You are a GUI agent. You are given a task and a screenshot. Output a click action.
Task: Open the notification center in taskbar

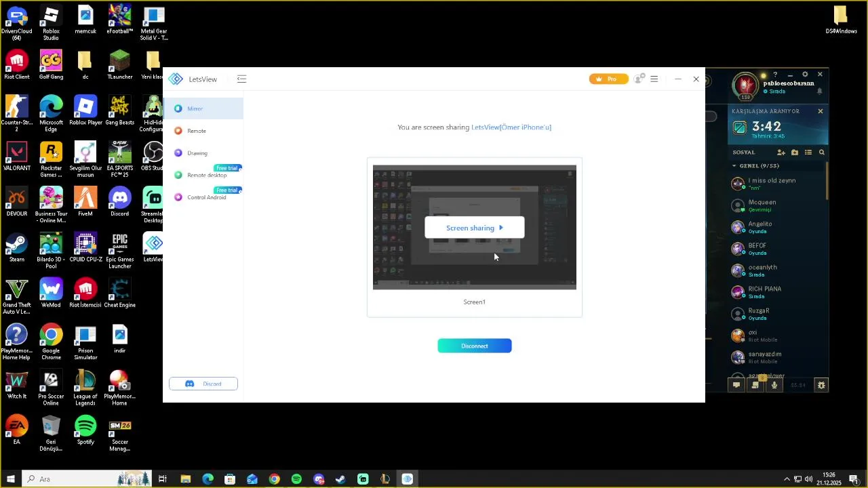point(854,479)
